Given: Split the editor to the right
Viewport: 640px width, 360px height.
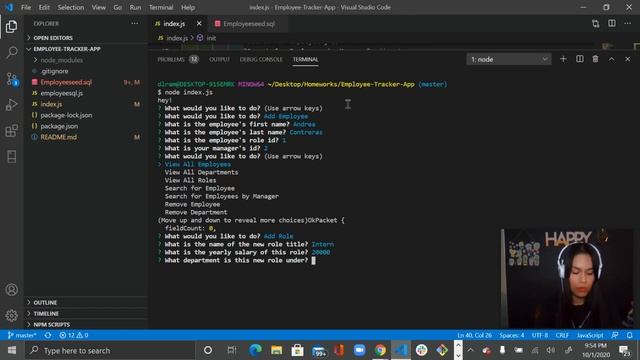Looking at the screenshot, I should 612,24.
